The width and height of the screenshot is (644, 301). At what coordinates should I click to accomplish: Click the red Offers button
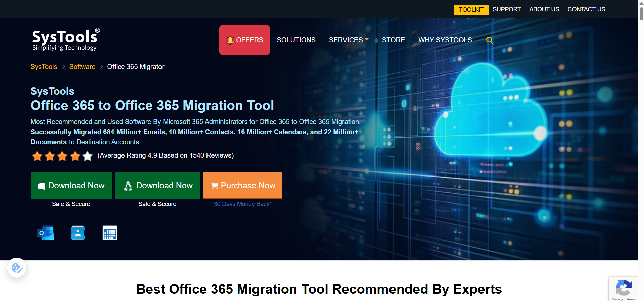pyautogui.click(x=244, y=40)
